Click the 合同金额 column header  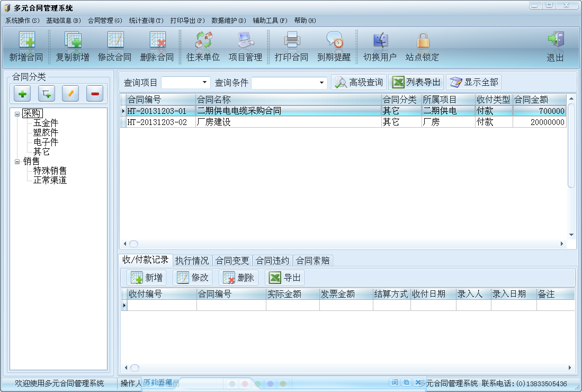[540, 100]
